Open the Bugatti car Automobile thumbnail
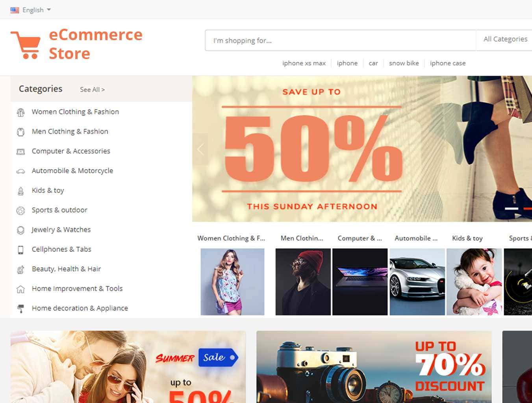 [x=417, y=282]
